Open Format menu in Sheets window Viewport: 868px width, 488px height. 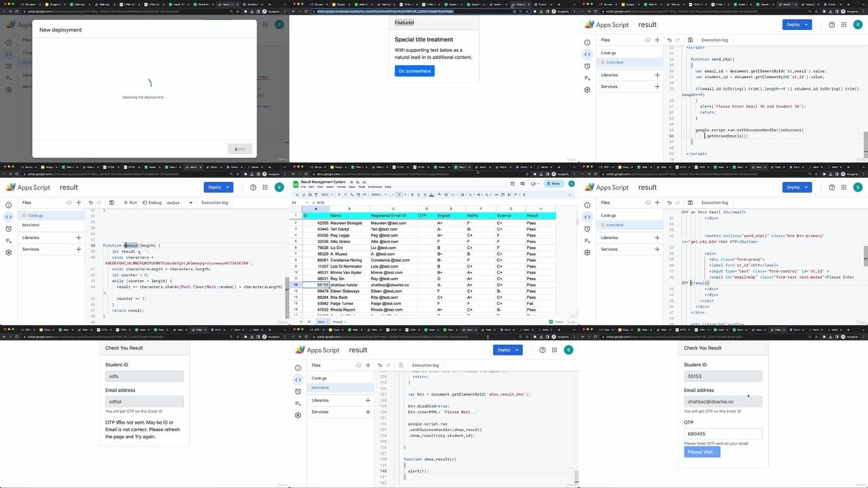[x=341, y=187]
